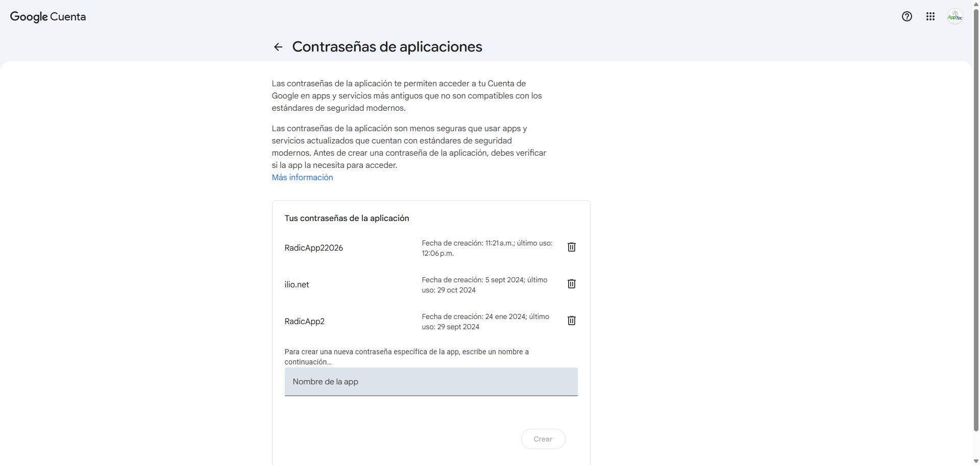
Task: Delete the ilio.net app password
Action: point(571,284)
